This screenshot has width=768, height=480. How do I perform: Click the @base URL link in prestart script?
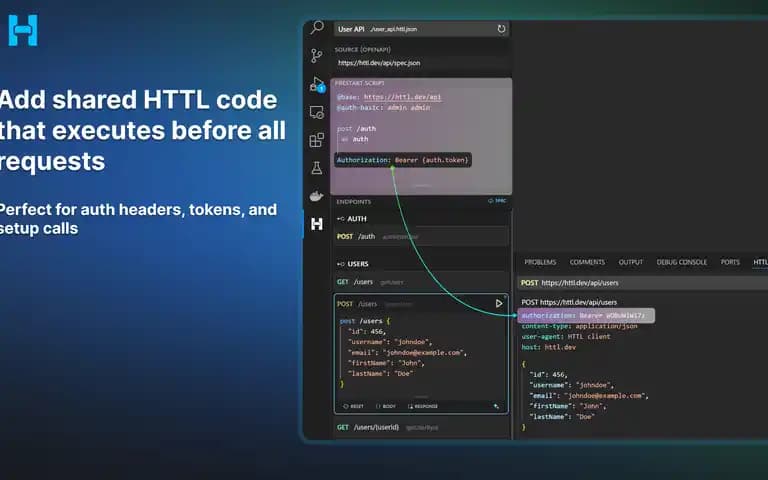pos(403,97)
